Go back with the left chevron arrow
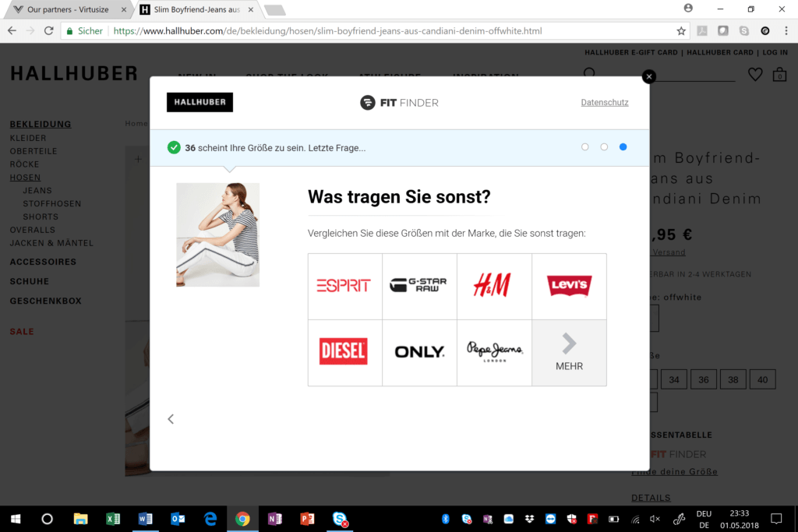798x532 pixels. coord(171,418)
